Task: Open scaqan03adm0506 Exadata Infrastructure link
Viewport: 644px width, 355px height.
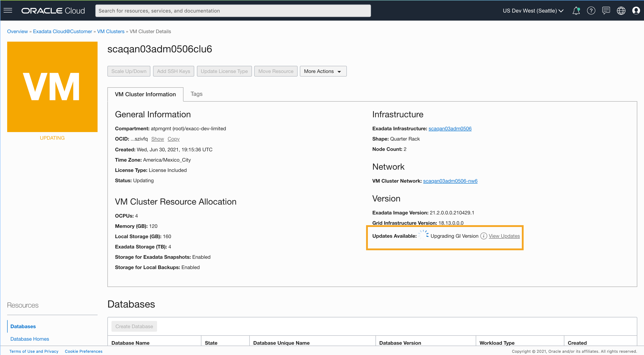Action: 450,128
